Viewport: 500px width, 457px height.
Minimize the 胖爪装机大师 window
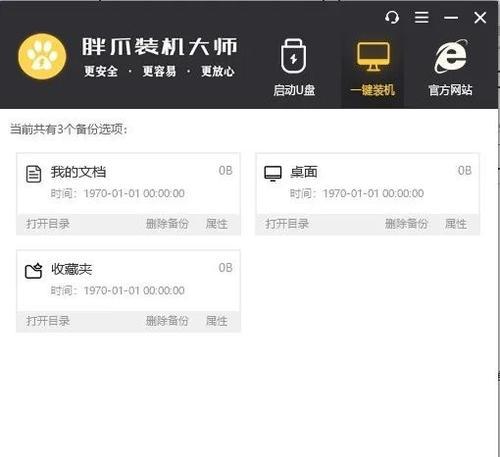451,18
